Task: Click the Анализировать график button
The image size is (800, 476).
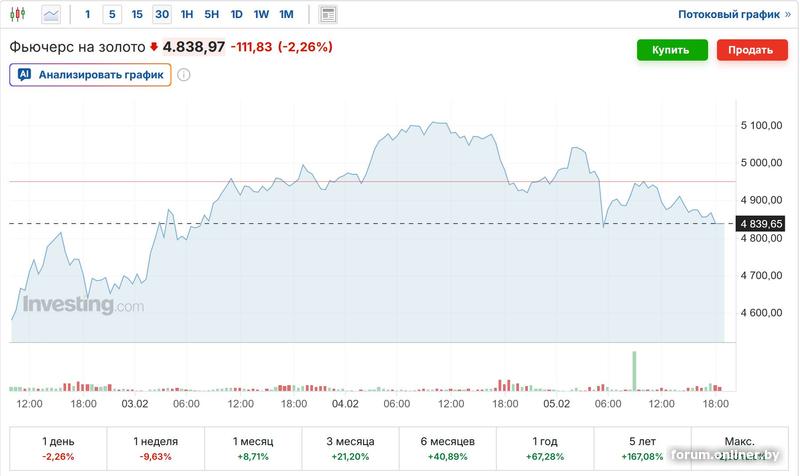Action: tap(91, 75)
